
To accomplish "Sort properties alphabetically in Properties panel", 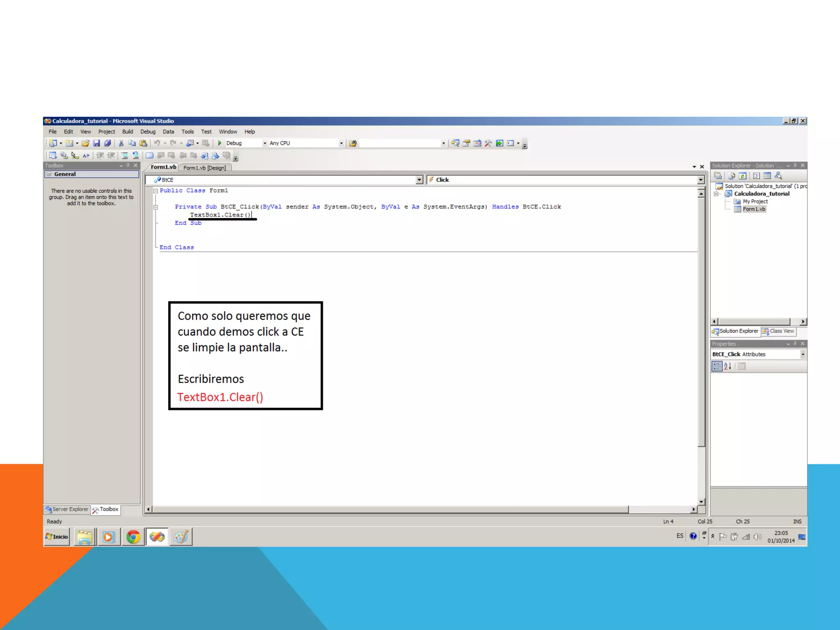I will click(728, 366).
